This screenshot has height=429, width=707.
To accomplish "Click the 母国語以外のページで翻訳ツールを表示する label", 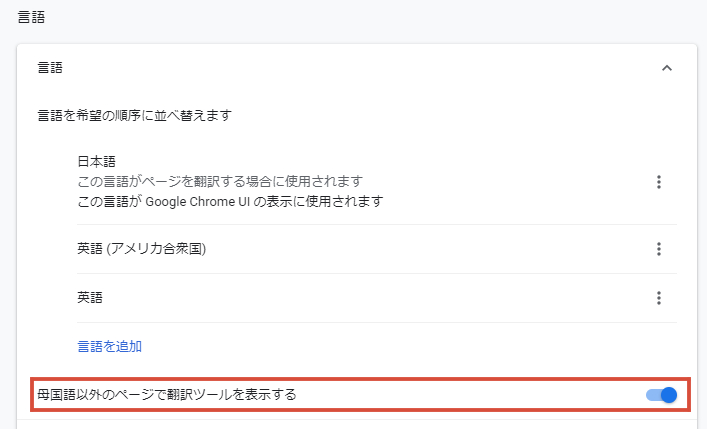I will pyautogui.click(x=167, y=395).
